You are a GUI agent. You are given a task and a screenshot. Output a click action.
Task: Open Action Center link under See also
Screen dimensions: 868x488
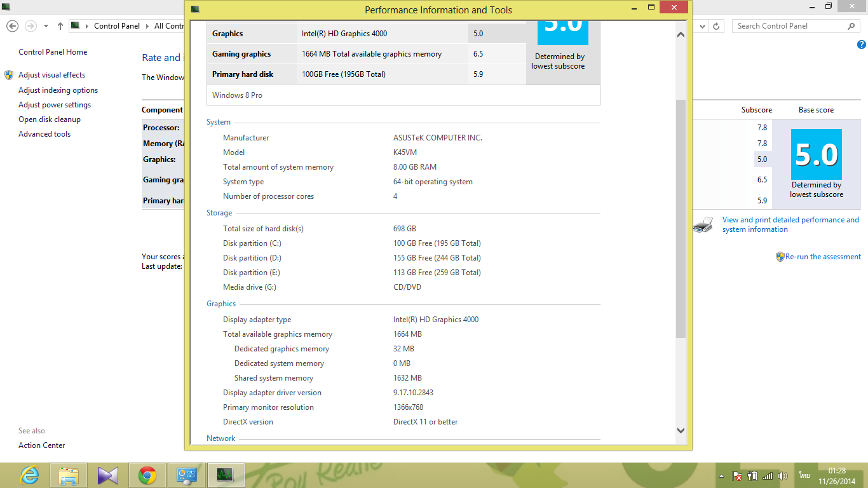click(42, 445)
